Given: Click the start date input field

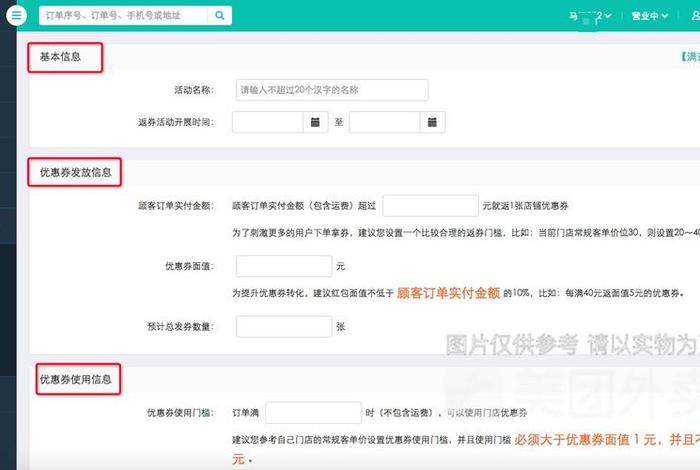Looking at the screenshot, I should [267, 122].
